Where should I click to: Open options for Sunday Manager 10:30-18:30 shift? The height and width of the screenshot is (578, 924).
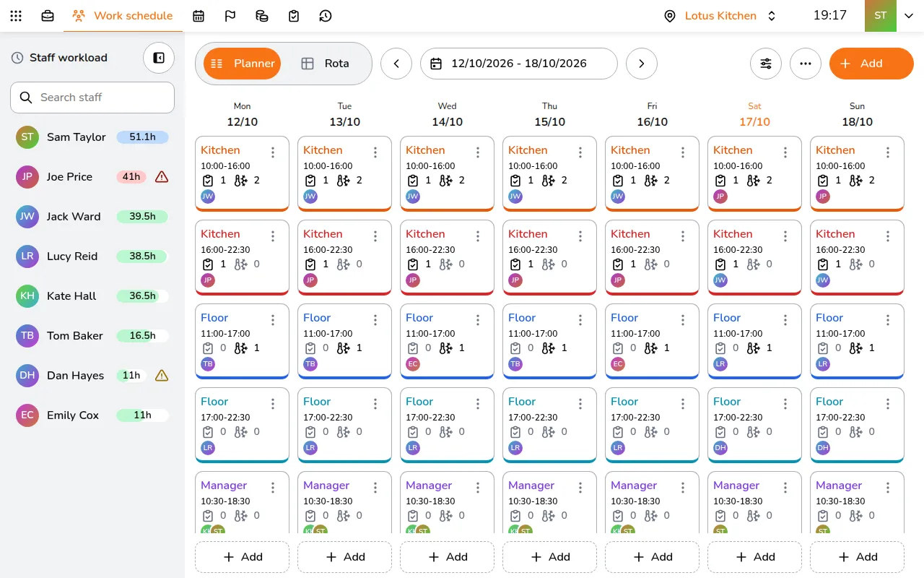tap(888, 488)
